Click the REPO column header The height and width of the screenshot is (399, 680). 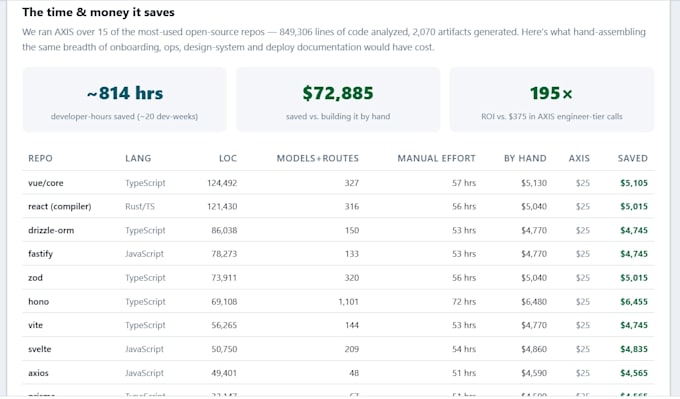[40, 158]
